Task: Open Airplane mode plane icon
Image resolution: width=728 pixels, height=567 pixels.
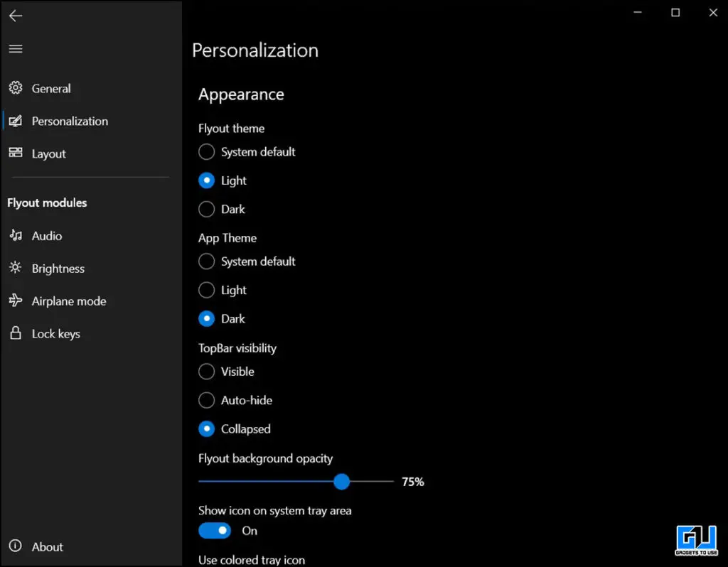Action: (16, 301)
